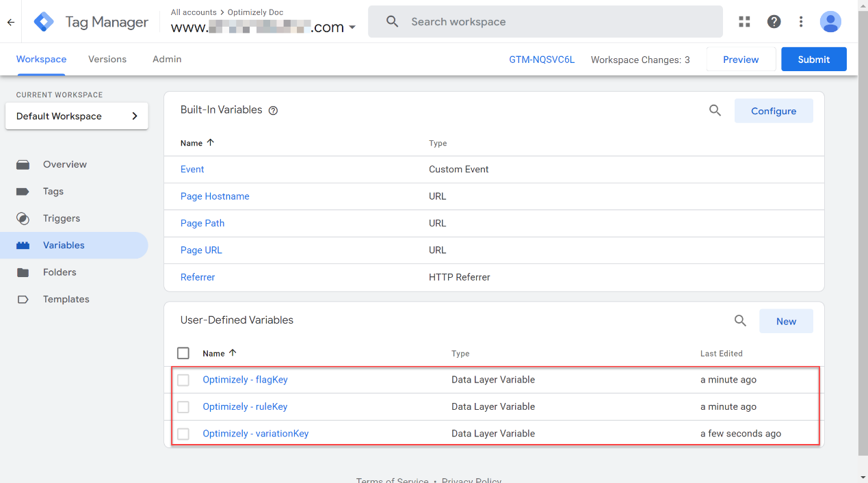This screenshot has width=868, height=483.
Task: Search the Built-In Variables list
Action: click(x=715, y=110)
